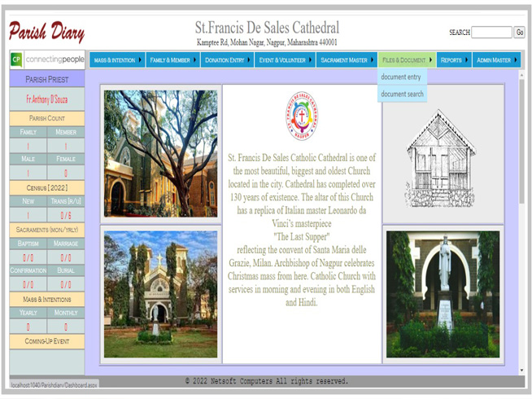Screen dimensions: 532x399
Task: Open the Sacrament Master menu
Action: tap(347, 60)
